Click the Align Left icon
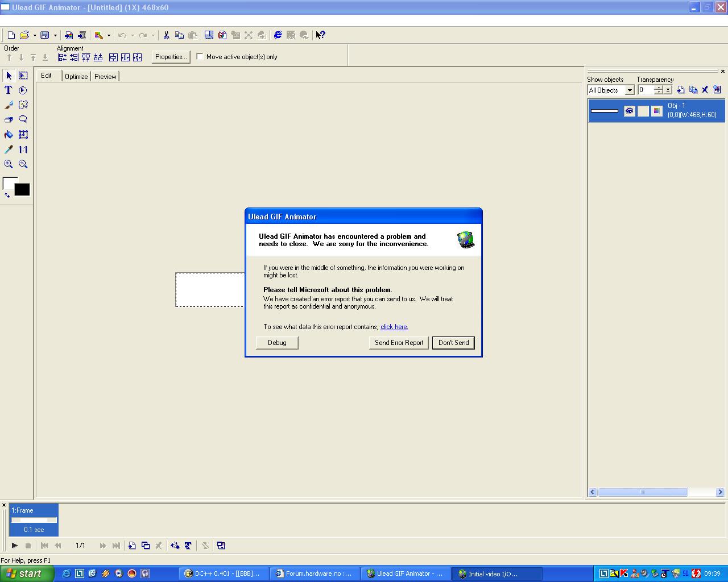This screenshot has height=582, width=728. tap(62, 57)
